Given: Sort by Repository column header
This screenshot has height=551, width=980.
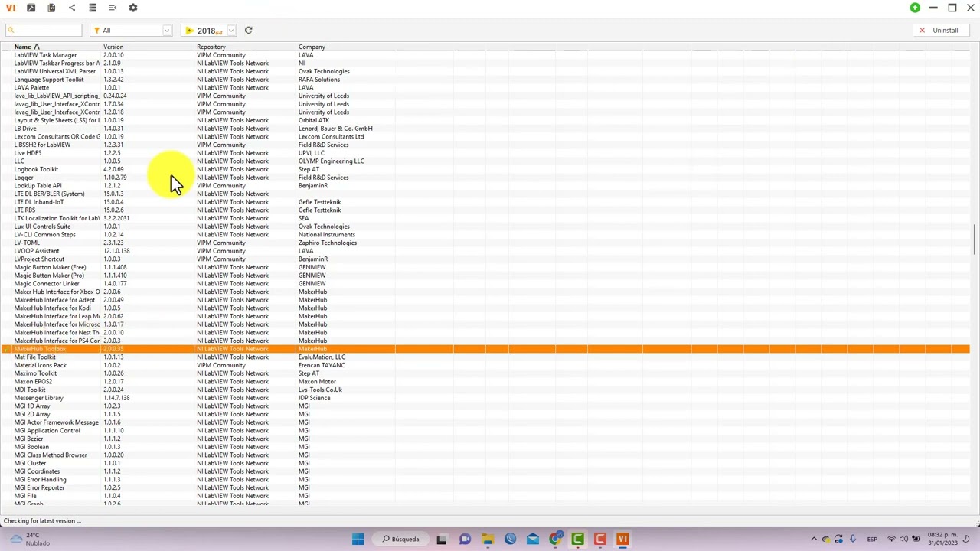Looking at the screenshot, I should (211, 47).
